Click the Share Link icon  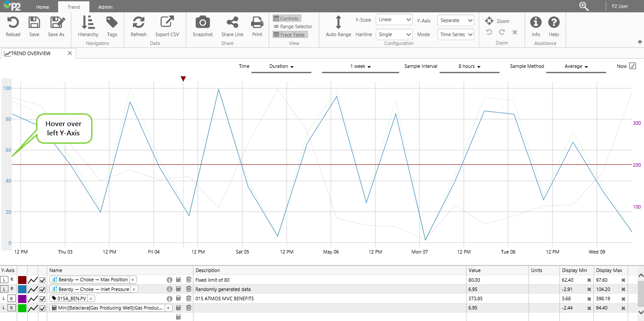click(232, 22)
